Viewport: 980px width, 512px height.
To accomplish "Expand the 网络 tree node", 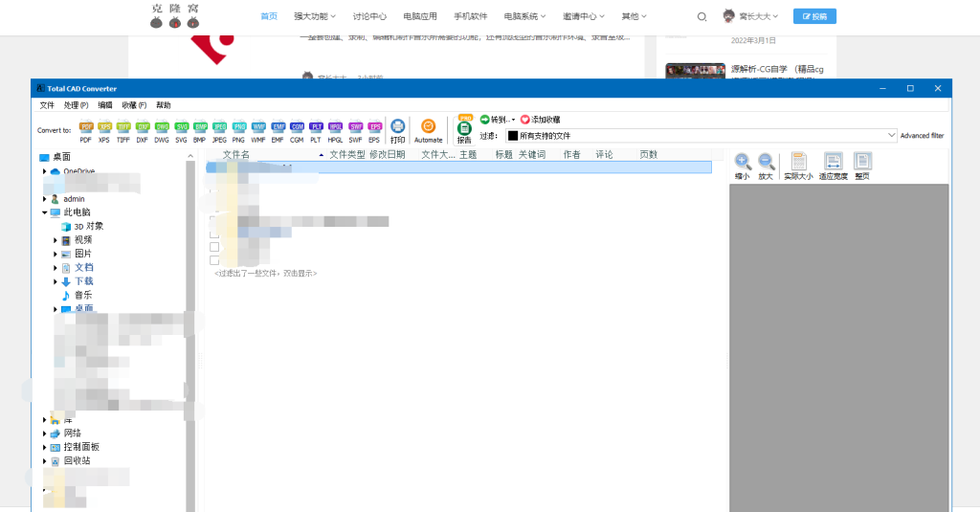I will click(x=44, y=434).
